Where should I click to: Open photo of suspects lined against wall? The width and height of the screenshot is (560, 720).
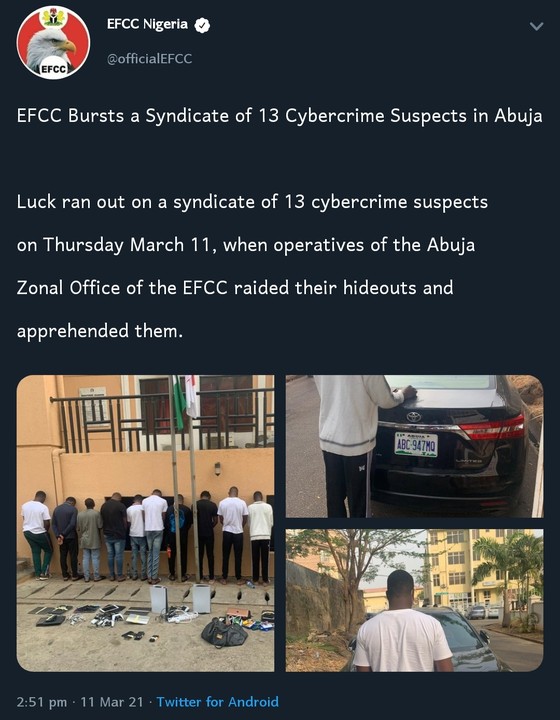pos(146,523)
